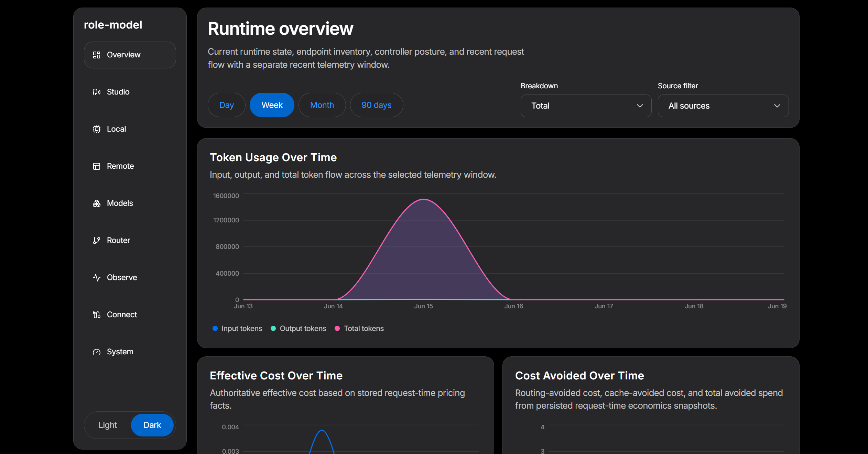Open the Breakdown dropdown showing Total
Image resolution: width=868 pixels, height=454 pixels.
coord(586,106)
